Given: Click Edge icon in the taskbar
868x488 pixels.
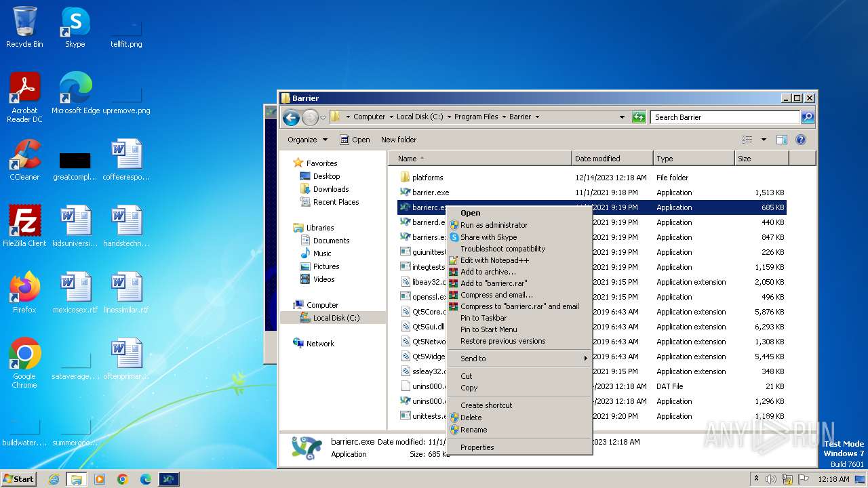Looking at the screenshot, I should (146, 479).
